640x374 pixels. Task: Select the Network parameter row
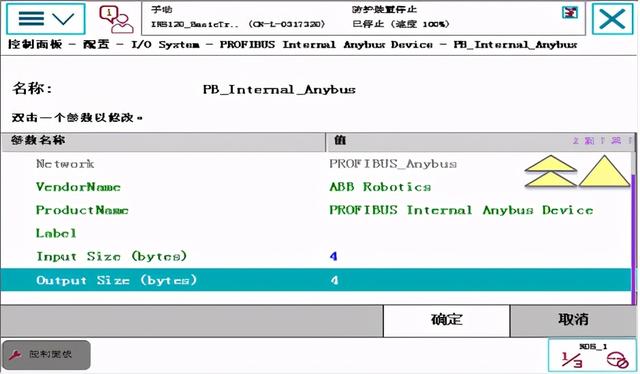[x=316, y=164]
